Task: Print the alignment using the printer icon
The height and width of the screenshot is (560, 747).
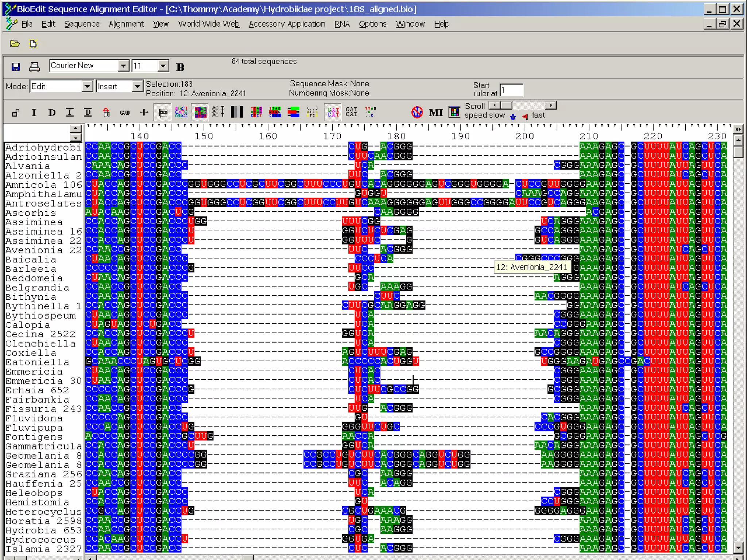Action: pyautogui.click(x=34, y=67)
